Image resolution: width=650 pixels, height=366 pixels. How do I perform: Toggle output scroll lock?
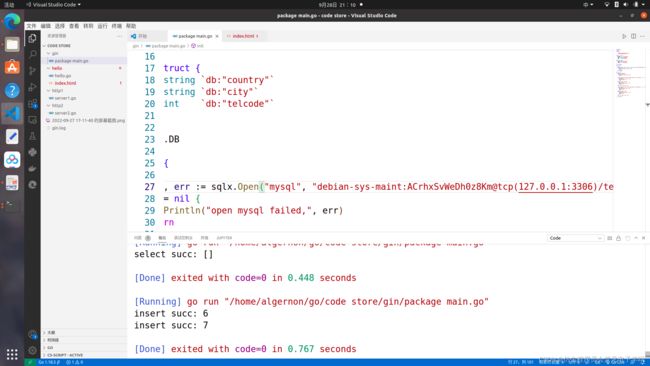[x=618, y=238]
